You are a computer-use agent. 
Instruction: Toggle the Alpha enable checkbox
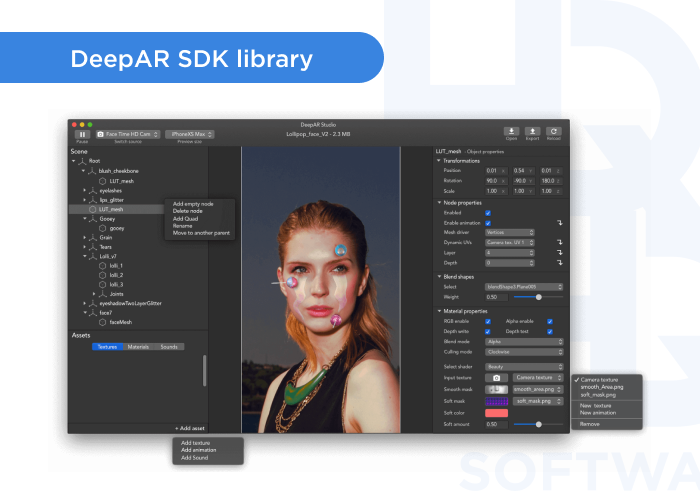550,321
